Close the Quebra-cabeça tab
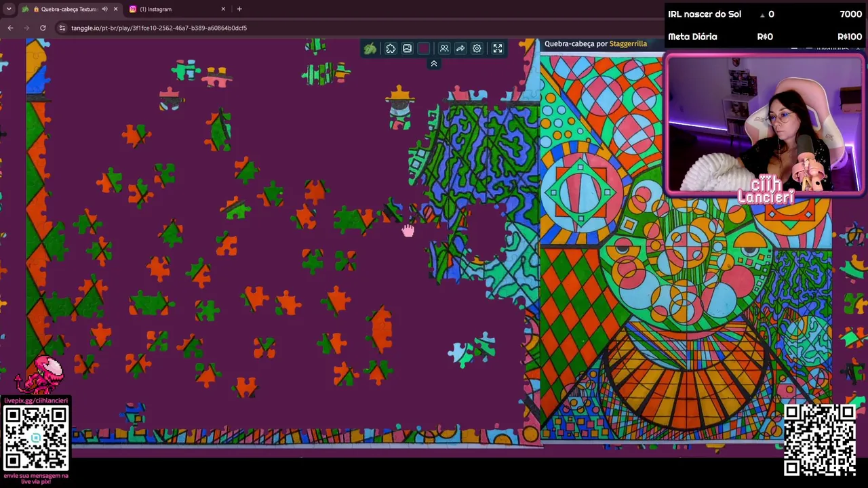Viewport: 868px width, 488px height. click(x=115, y=9)
